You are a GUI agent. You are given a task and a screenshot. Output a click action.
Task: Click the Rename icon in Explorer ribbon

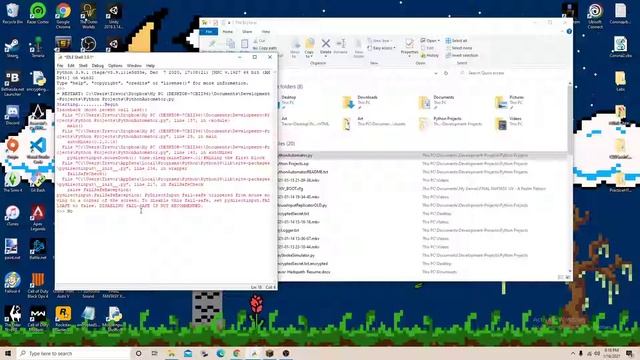(x=340, y=47)
